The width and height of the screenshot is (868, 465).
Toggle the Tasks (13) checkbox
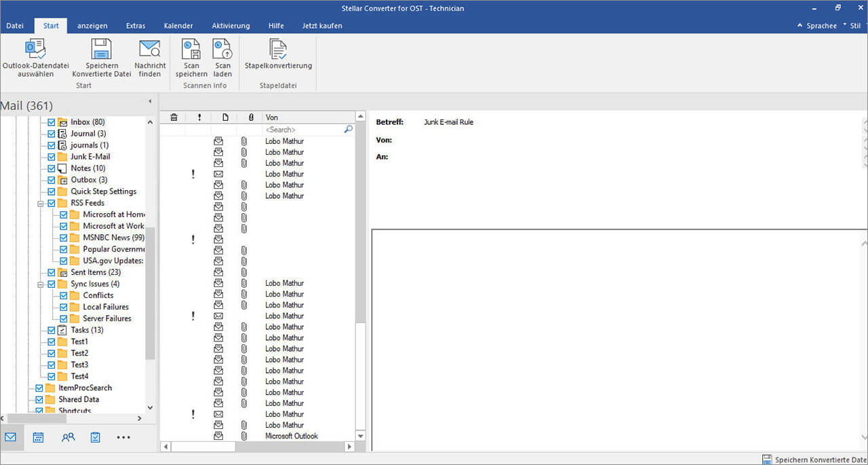coord(51,330)
